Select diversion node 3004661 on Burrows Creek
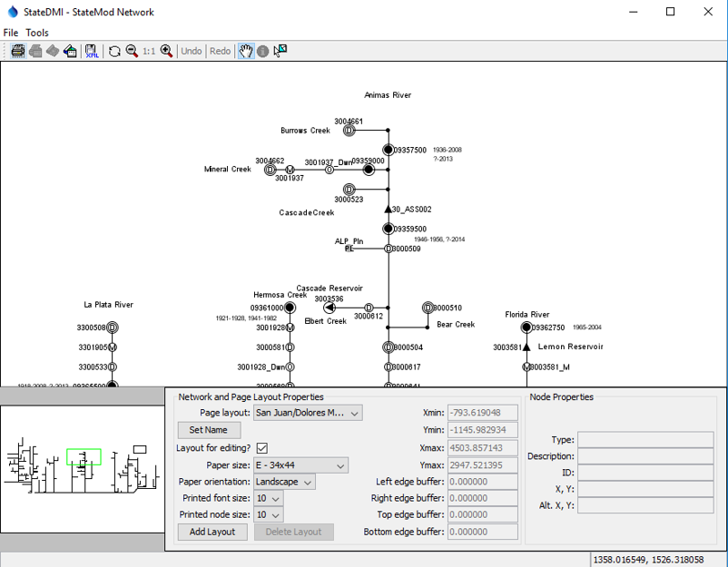 coord(349,131)
